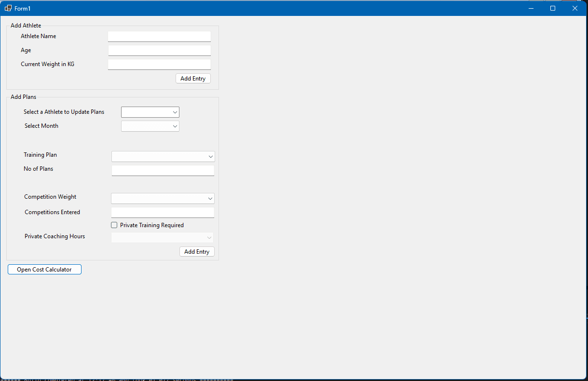Screen dimensions: 588x381
Task: Open the Training Plan combo box
Action: tap(163, 157)
